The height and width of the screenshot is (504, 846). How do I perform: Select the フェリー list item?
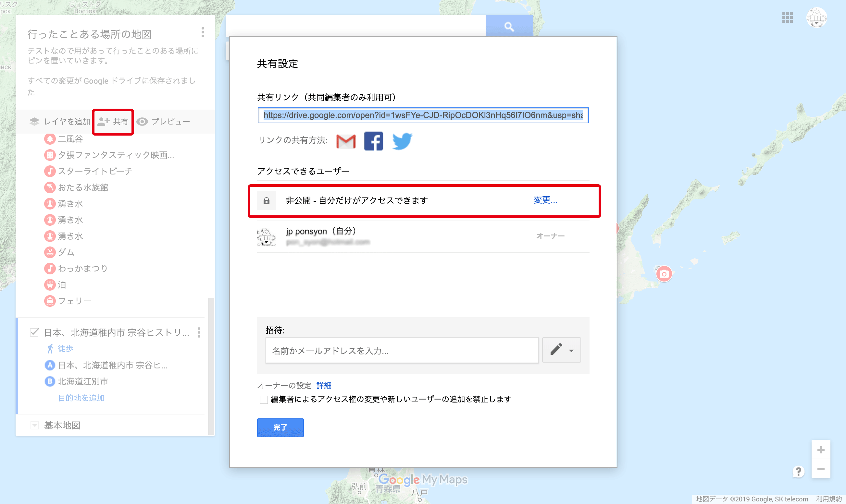pyautogui.click(x=74, y=301)
